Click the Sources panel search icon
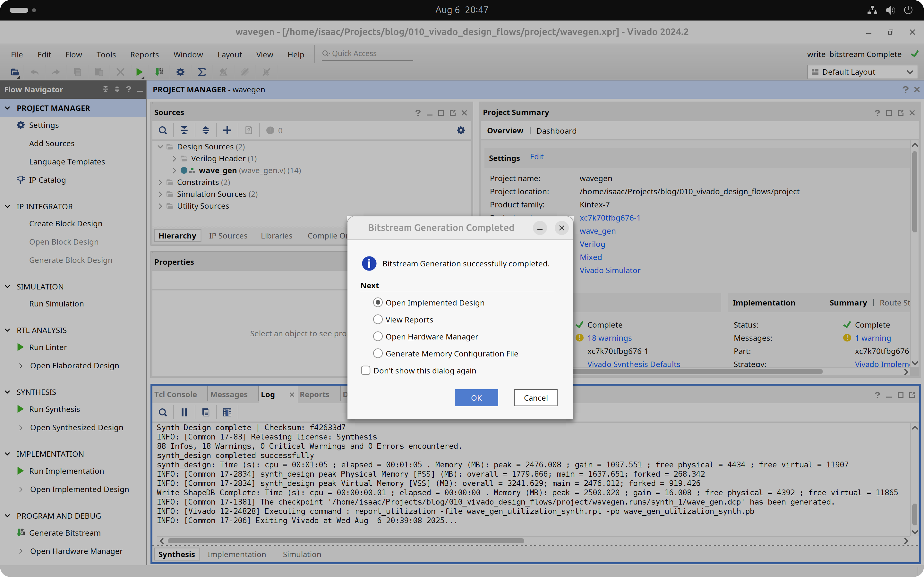The height and width of the screenshot is (577, 924). pyautogui.click(x=163, y=130)
